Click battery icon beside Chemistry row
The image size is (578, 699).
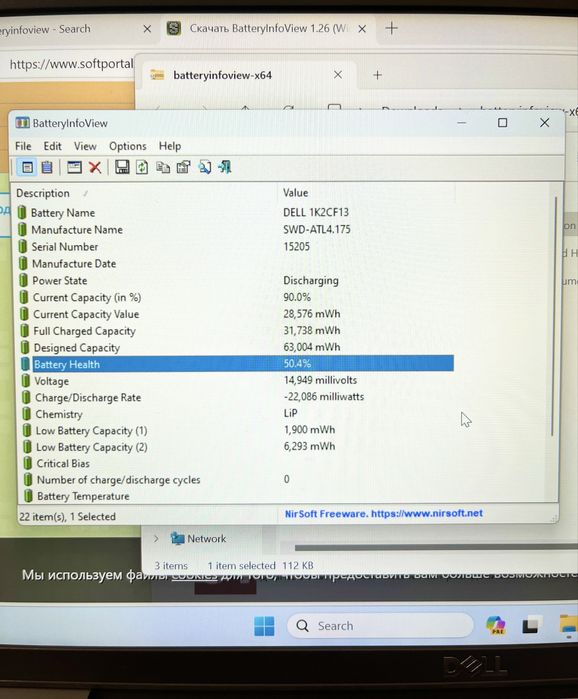point(27,414)
